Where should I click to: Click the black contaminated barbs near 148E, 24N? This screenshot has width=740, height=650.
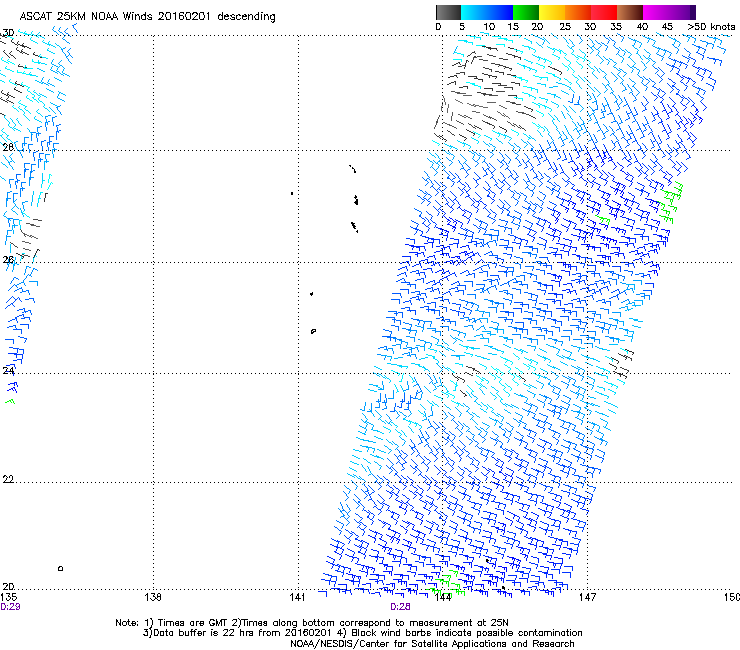[x=622, y=363]
